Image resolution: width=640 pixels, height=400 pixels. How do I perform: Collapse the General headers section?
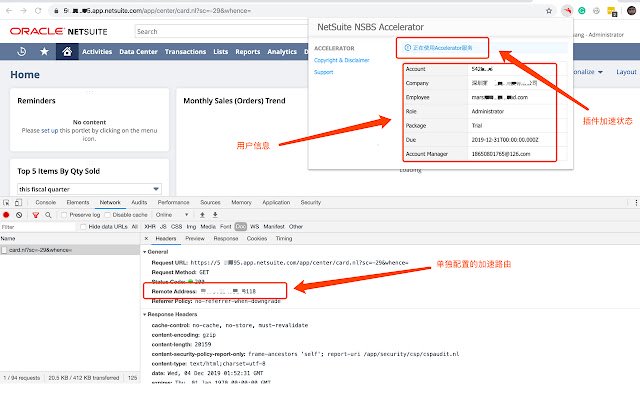tap(144, 252)
